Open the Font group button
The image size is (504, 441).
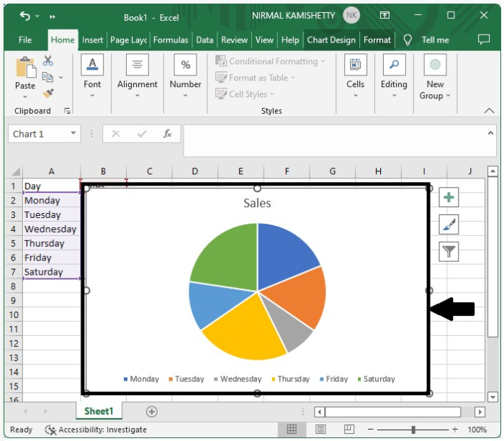92,76
